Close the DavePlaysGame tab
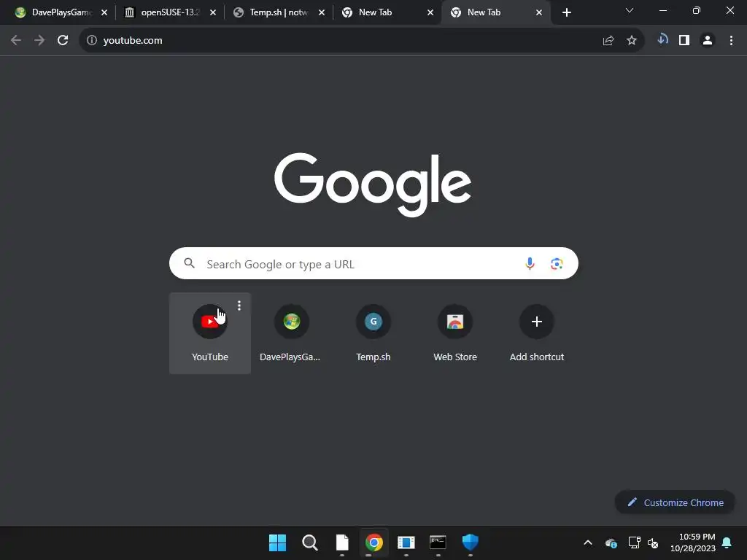Screen dimensions: 747x560 (104, 12)
